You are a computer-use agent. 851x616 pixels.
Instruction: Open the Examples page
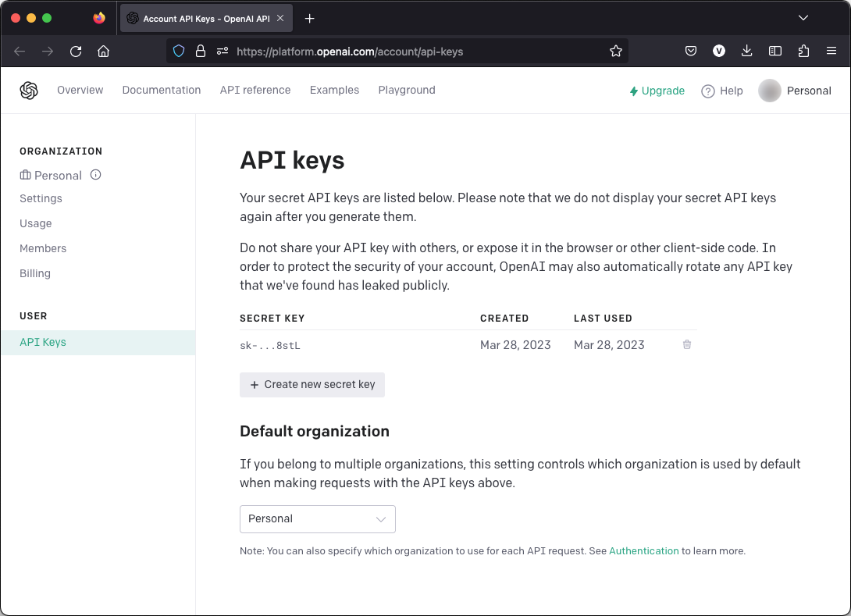point(334,90)
